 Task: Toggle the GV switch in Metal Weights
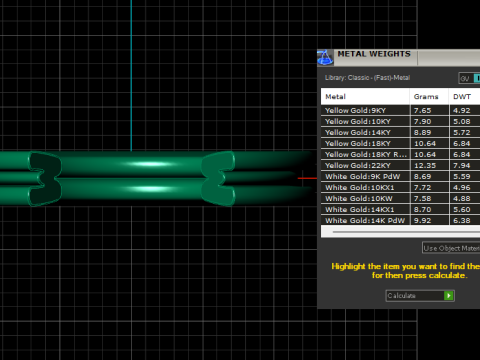469,78
